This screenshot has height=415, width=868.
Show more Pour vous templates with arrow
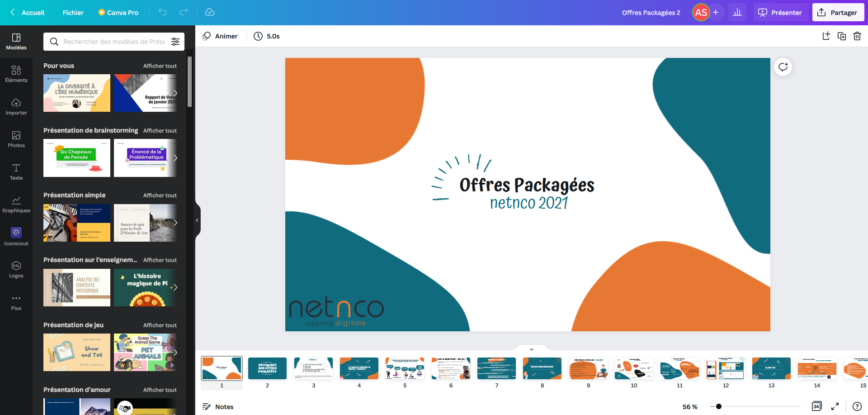click(175, 93)
